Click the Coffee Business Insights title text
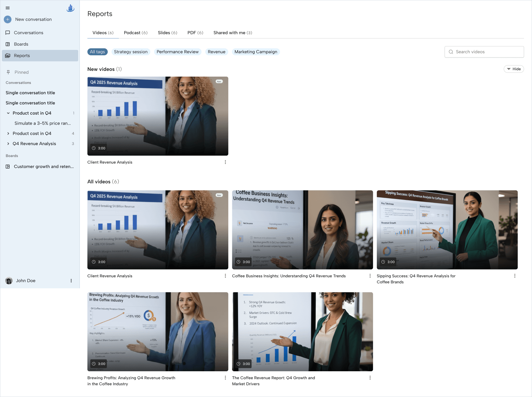The height and width of the screenshot is (397, 532). click(289, 276)
